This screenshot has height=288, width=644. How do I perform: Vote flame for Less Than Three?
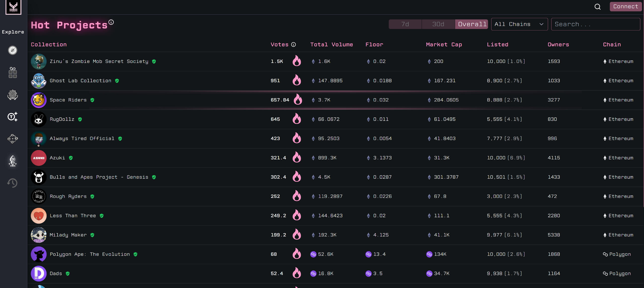297,215
